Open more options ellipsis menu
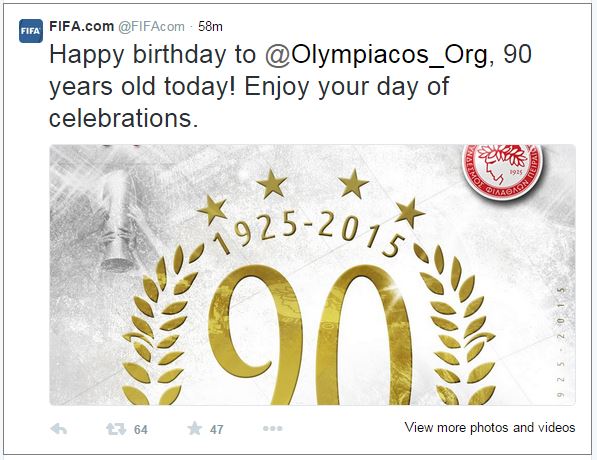The image size is (597, 460). coord(273,429)
